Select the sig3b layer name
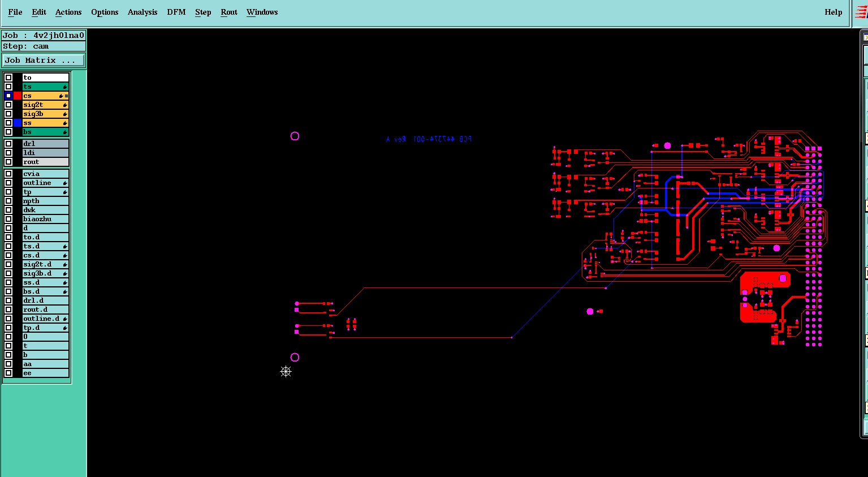 45,114
